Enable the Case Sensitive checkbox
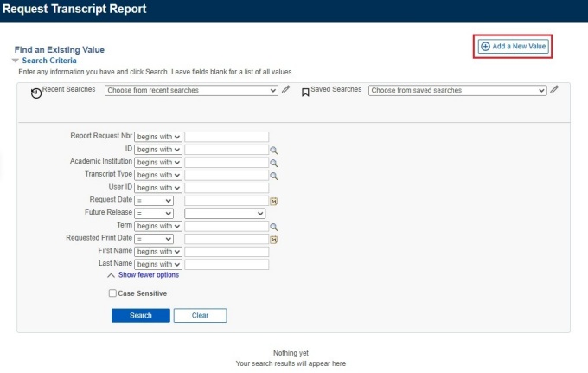Viewport: 588px width, 373px height. point(112,293)
